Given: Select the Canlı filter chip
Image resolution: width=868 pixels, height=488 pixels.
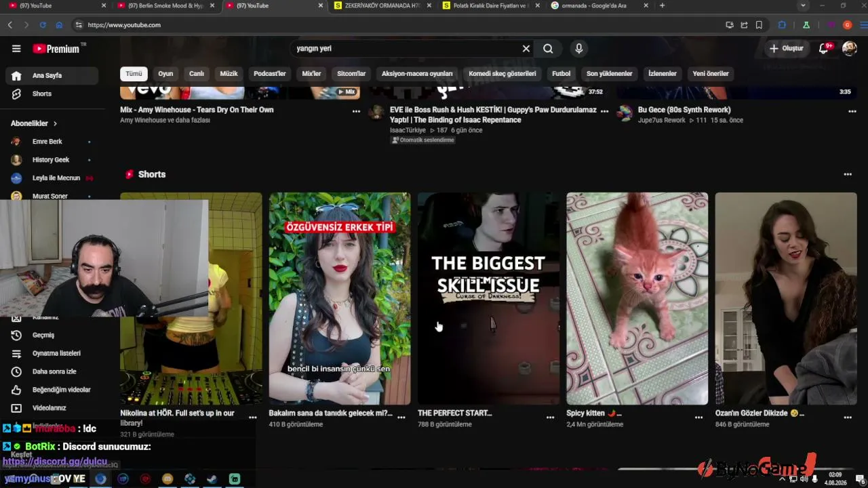Looking at the screenshot, I should tap(197, 74).
